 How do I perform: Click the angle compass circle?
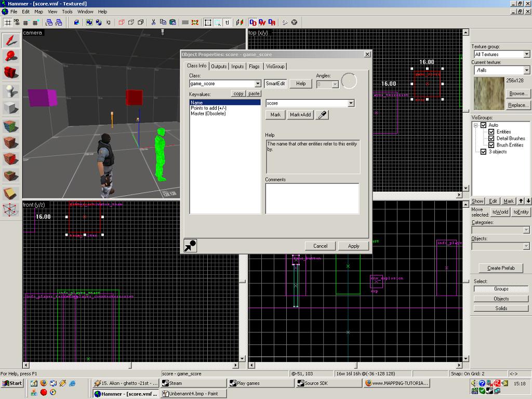coord(349,81)
